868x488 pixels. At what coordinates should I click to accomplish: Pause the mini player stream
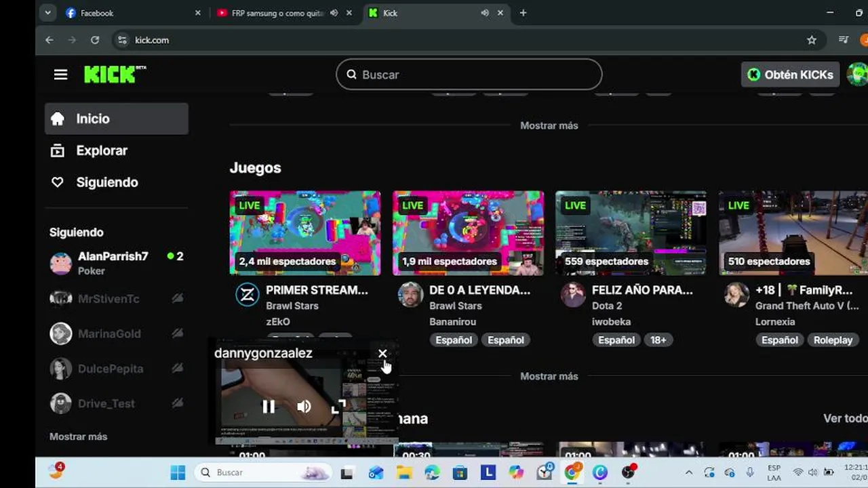tap(269, 407)
